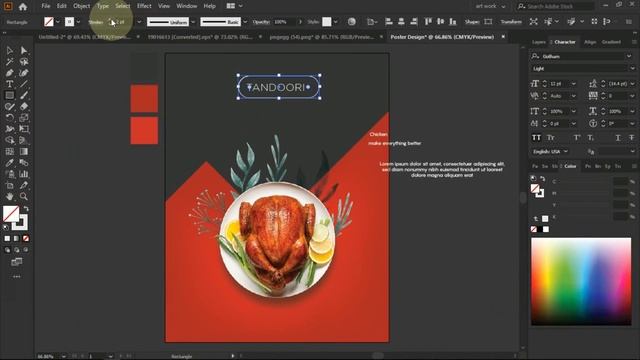This screenshot has width=640, height=360.
Task: Switch to solid Color fill mode
Action: pyautogui.click(x=7, y=238)
